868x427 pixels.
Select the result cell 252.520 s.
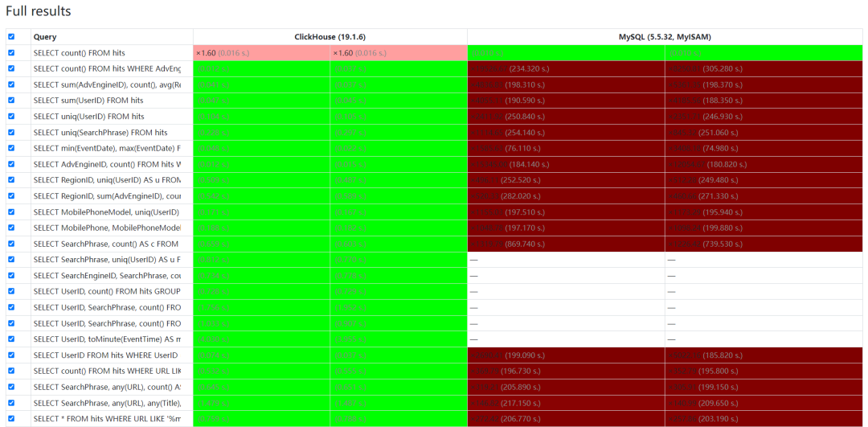point(567,180)
